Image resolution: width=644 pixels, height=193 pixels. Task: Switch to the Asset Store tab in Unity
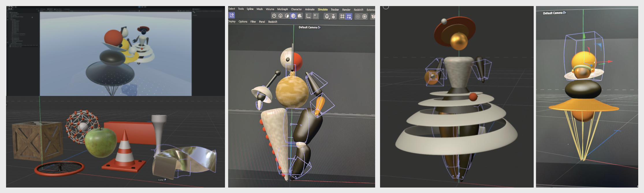tap(58, 9)
